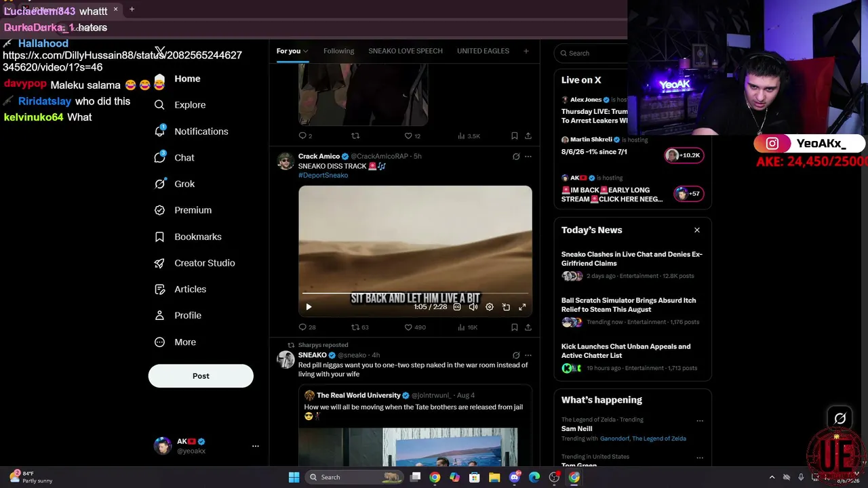The width and height of the screenshot is (868, 488).
Task: Open account options for @yeoakx
Action: (x=255, y=446)
